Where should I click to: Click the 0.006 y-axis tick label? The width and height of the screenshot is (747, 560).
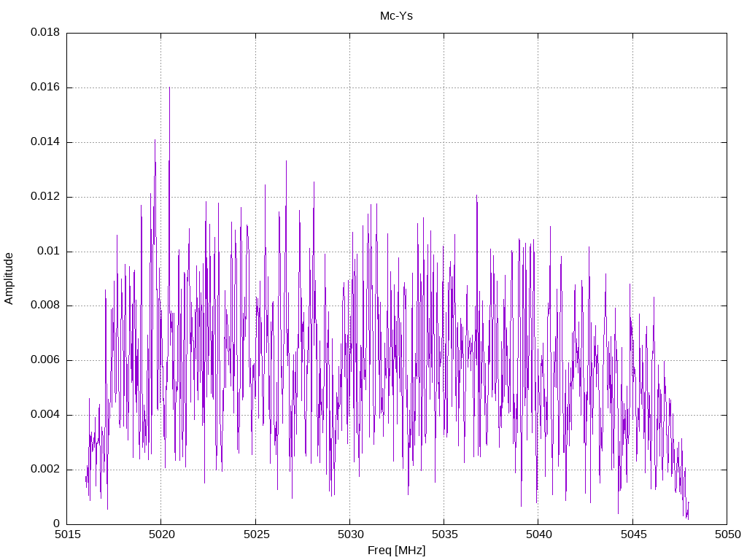[45, 360]
